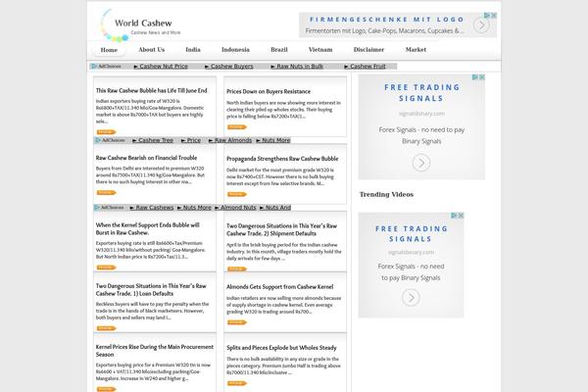The height and width of the screenshot is (392, 588).
Task: Click the Cashew Fruit ad link
Action: pos(365,67)
